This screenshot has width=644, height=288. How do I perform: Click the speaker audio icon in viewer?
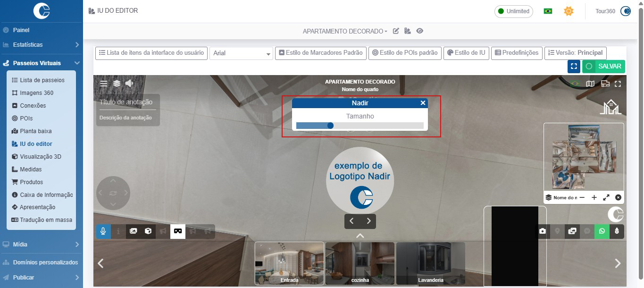pyautogui.click(x=129, y=84)
